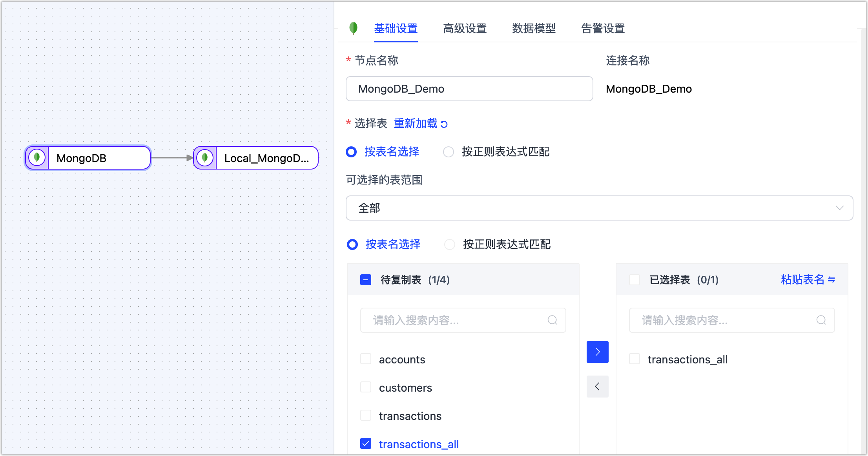Click the right arrow to move selected tables
868x456 pixels.
coord(597,352)
